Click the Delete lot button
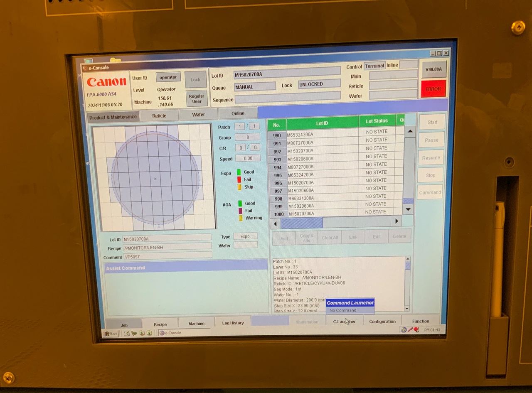Screen dimensions: 532x393 (x=399, y=236)
